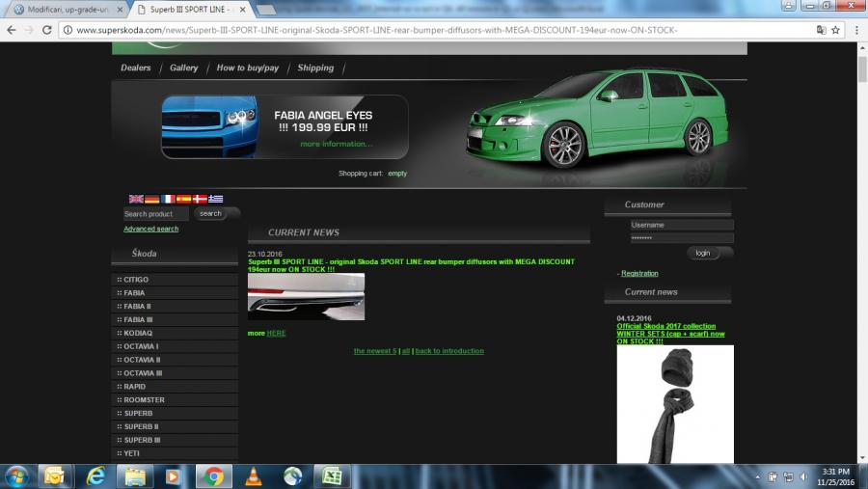Open the Outlook mail taskbar icon
This screenshot has width=868, height=489.
[x=54, y=476]
